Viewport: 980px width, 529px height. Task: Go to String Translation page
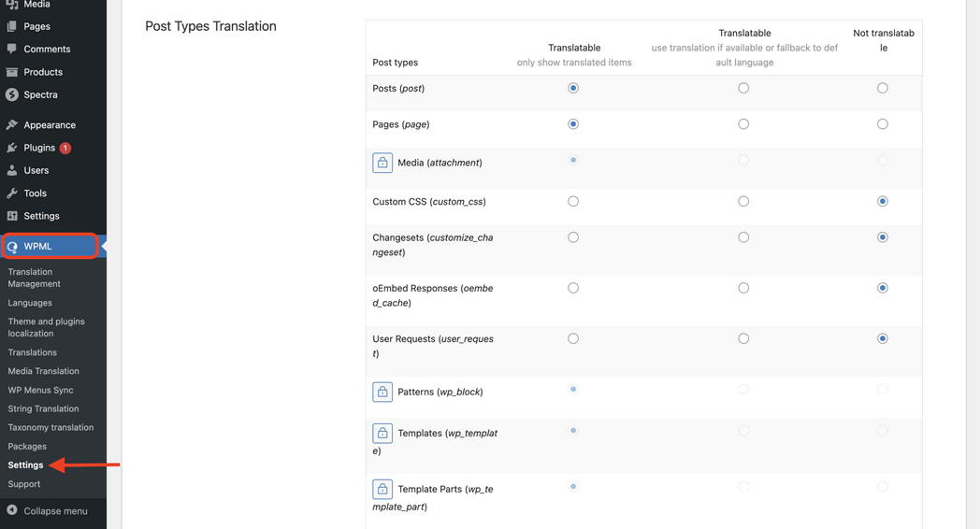tap(43, 408)
